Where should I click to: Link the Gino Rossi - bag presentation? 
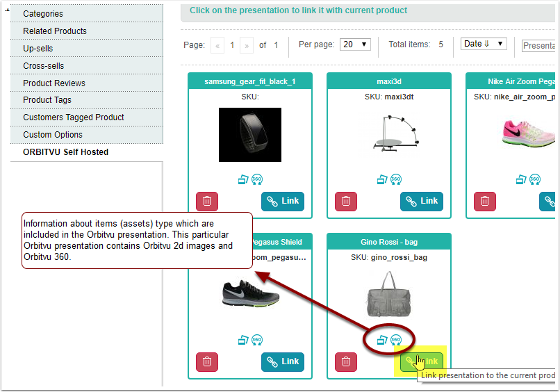422,361
